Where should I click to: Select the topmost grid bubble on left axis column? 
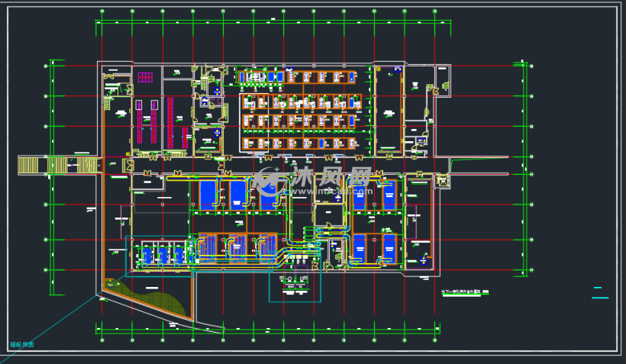coord(46,66)
